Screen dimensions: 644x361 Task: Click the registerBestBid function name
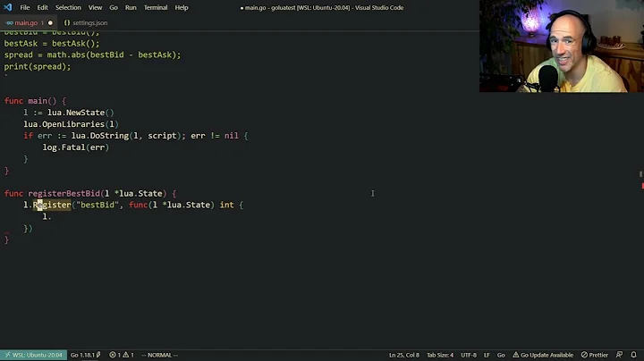[x=64, y=193]
